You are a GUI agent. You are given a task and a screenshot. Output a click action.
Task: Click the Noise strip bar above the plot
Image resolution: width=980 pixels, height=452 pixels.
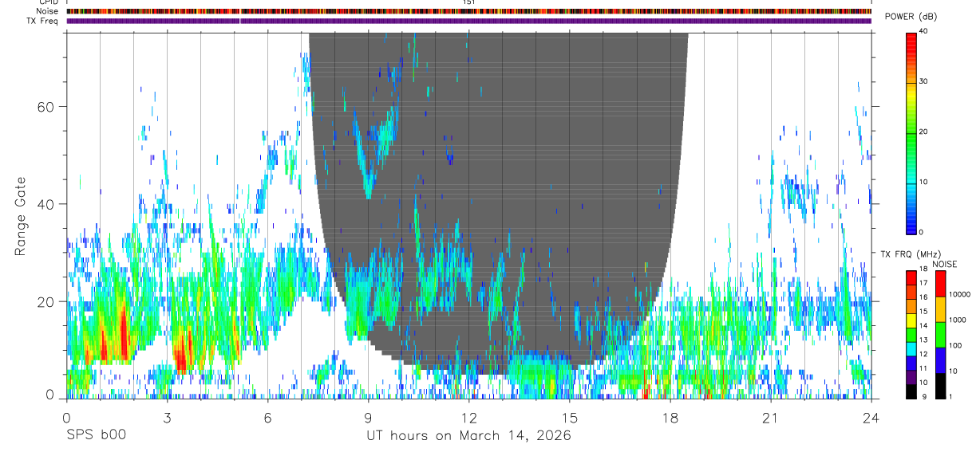[x=469, y=11]
